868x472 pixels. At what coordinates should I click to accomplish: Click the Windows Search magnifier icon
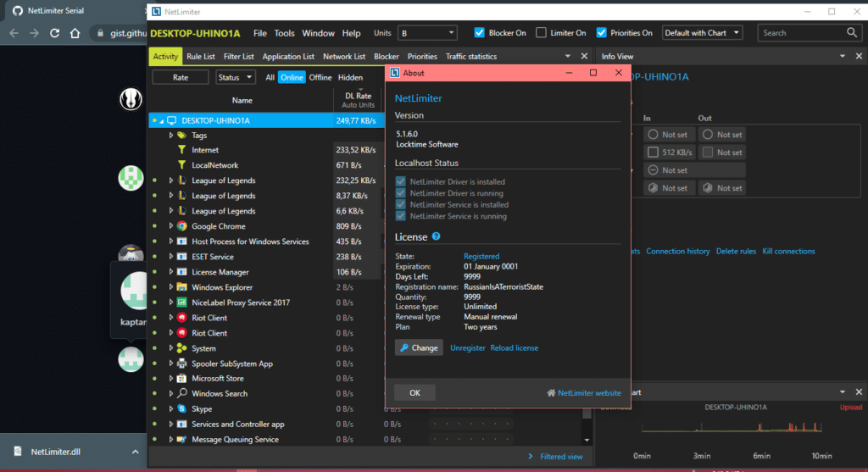181,393
